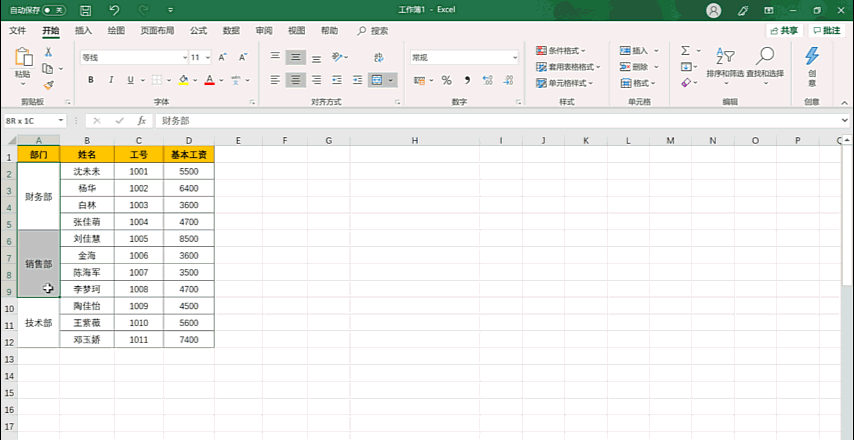Click the Clear eraser icon

686,83
